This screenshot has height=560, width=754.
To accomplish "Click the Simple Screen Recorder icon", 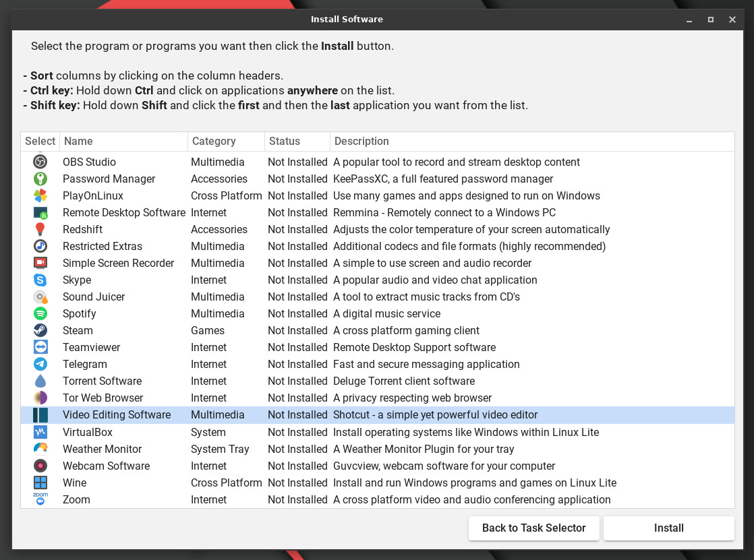I will pyautogui.click(x=40, y=263).
